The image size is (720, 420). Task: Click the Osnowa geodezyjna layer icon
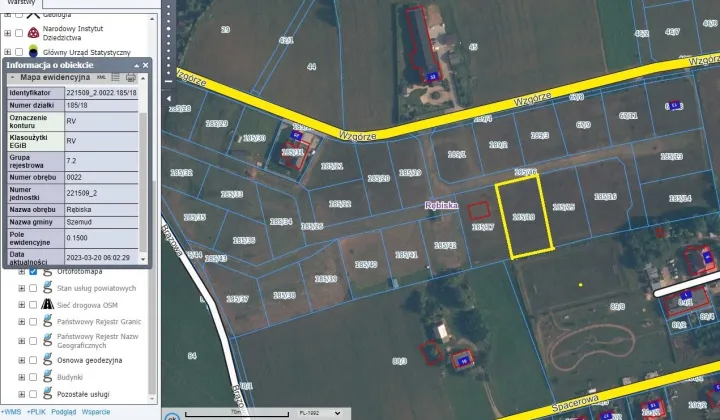point(47,359)
